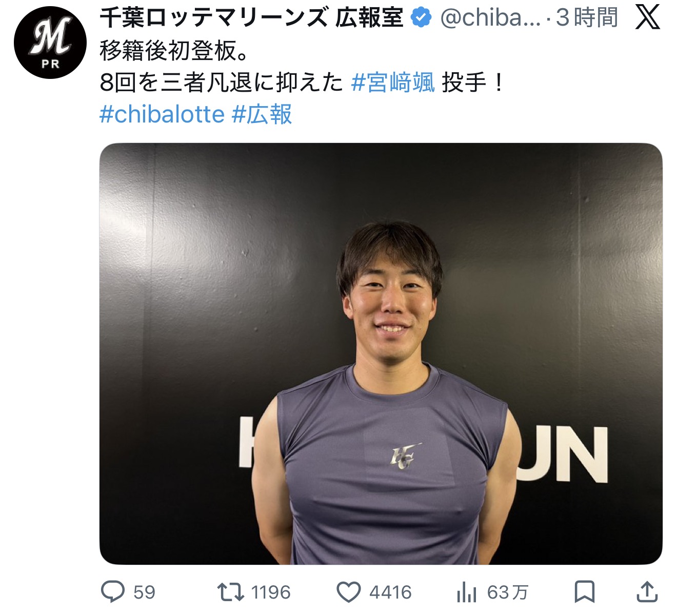
Task: Click the 63万 view count
Action: point(507,592)
